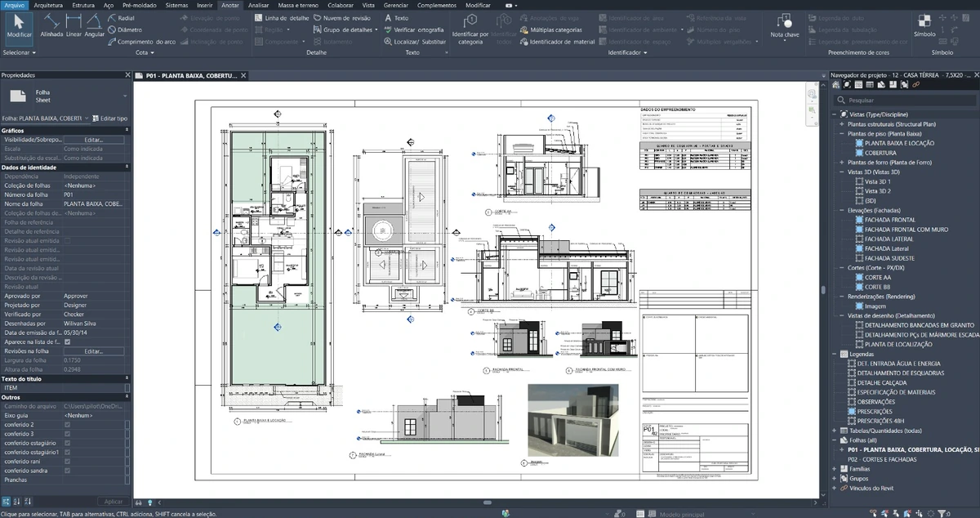Place a Símbolo annotation
980x518 pixels.
(x=925, y=26)
